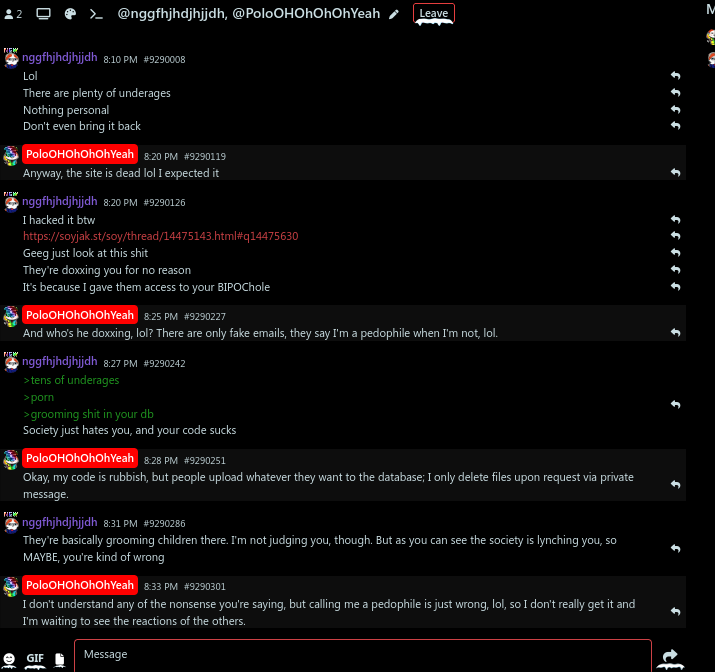
Task: Open nggfhjhdjhjjdh profile from 8:10 PM post
Action: [60, 57]
